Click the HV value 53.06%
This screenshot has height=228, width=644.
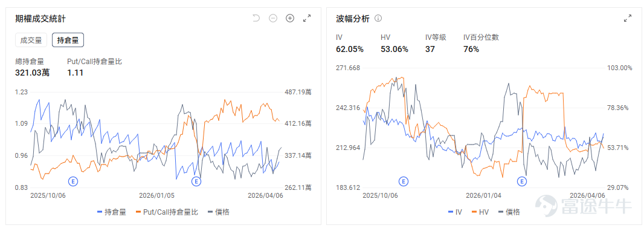coord(394,50)
